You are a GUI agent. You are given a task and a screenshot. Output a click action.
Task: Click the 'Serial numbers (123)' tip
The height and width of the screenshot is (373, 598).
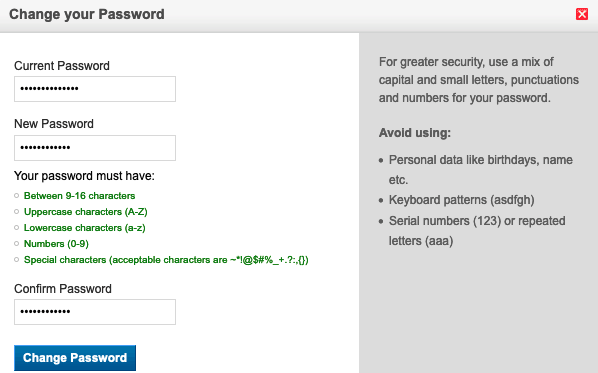point(477,231)
